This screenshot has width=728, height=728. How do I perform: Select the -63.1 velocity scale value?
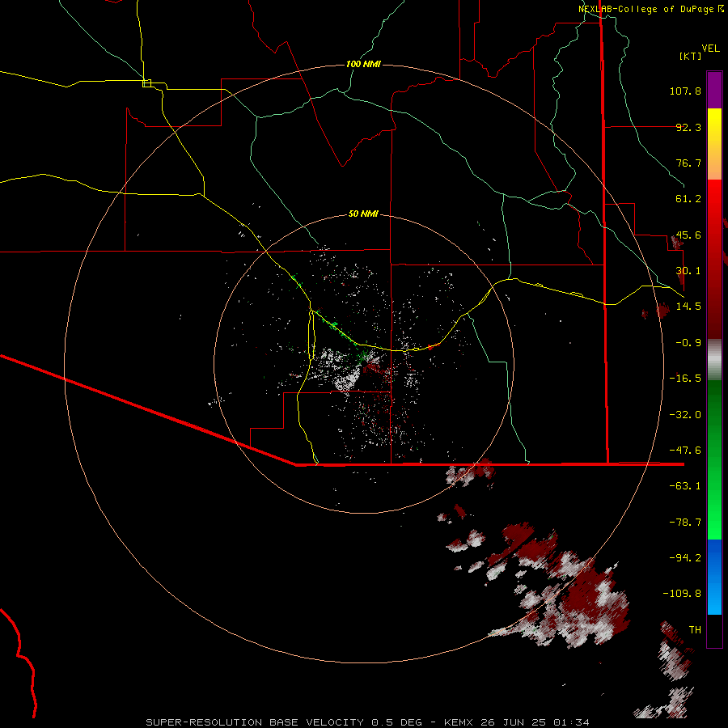pyautogui.click(x=685, y=486)
